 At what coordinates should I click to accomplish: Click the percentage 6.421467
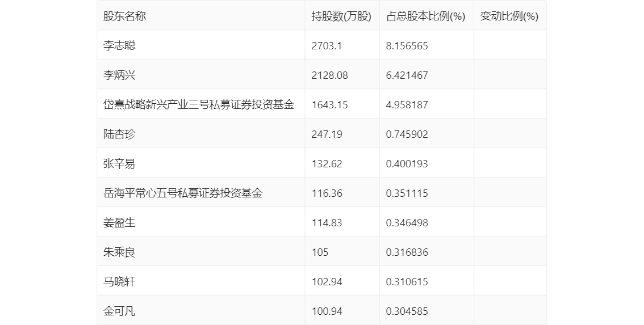[x=407, y=75]
